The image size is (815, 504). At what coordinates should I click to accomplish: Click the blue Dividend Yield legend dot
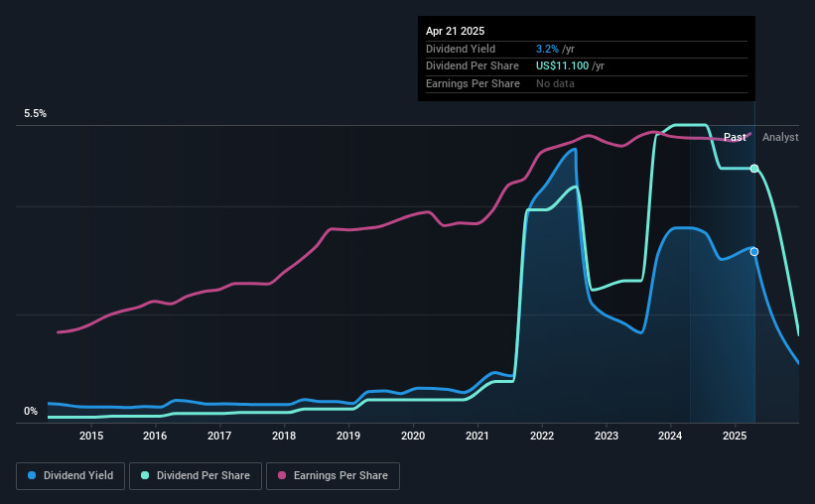(x=32, y=475)
